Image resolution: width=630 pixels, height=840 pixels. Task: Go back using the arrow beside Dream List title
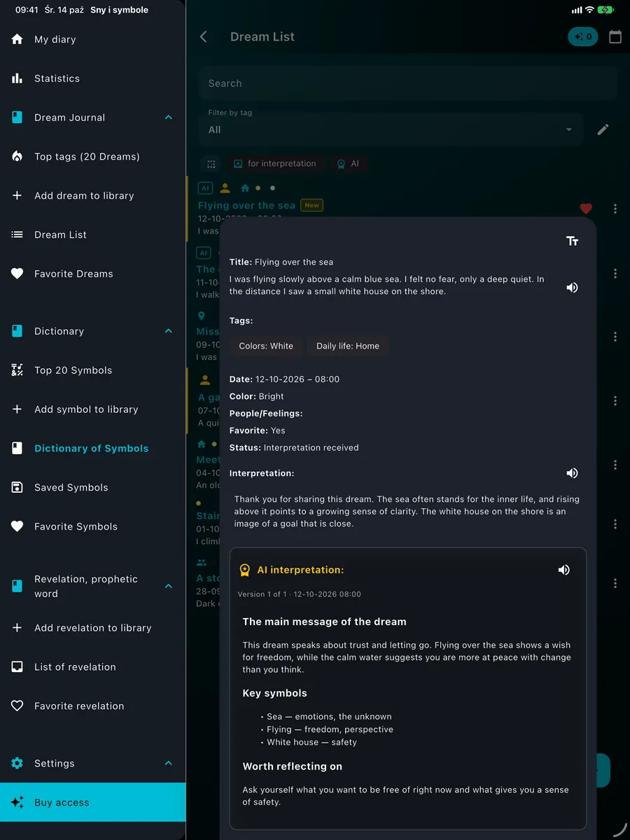pyautogui.click(x=204, y=37)
